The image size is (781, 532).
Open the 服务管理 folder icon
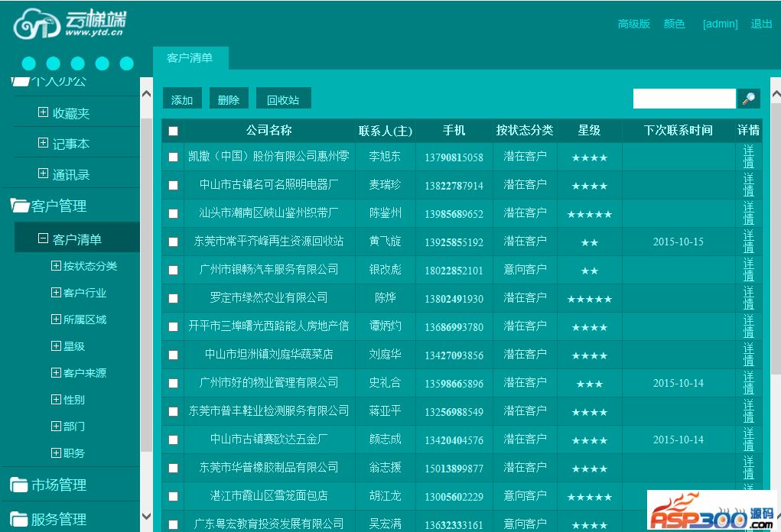click(x=19, y=519)
